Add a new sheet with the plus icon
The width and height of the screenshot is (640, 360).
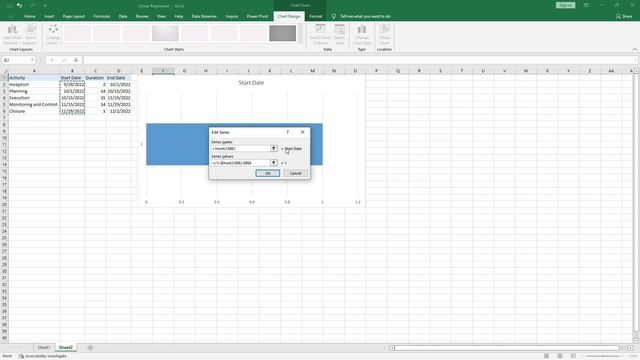[x=90, y=348]
